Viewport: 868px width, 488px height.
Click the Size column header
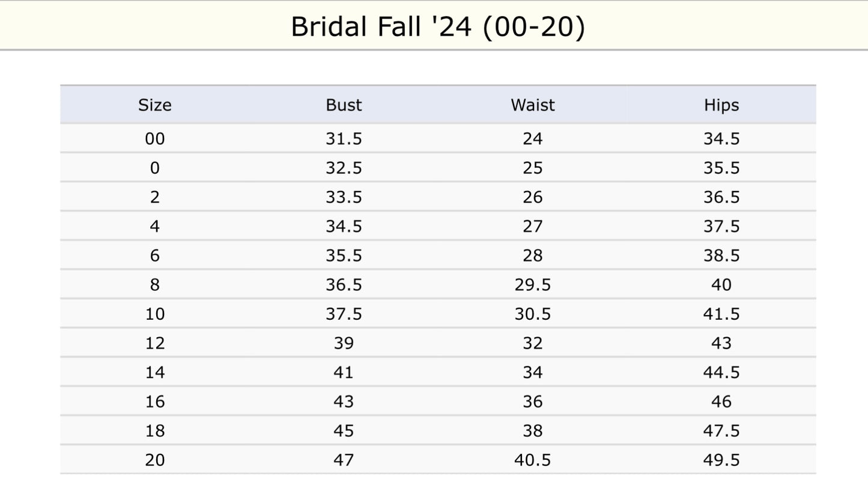tap(155, 105)
